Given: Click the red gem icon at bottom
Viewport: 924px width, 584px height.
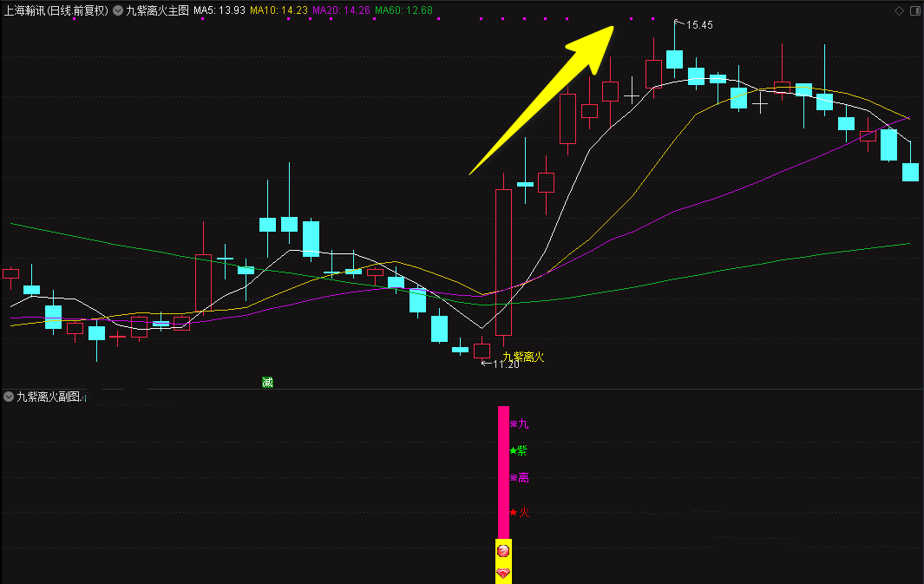Looking at the screenshot, I should [x=502, y=573].
